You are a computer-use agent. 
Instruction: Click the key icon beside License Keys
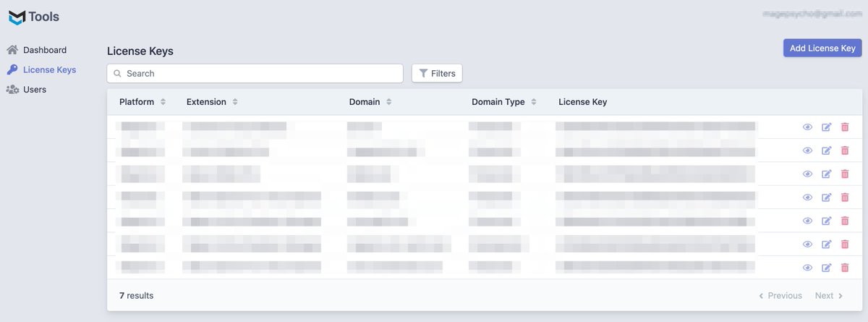click(x=12, y=70)
